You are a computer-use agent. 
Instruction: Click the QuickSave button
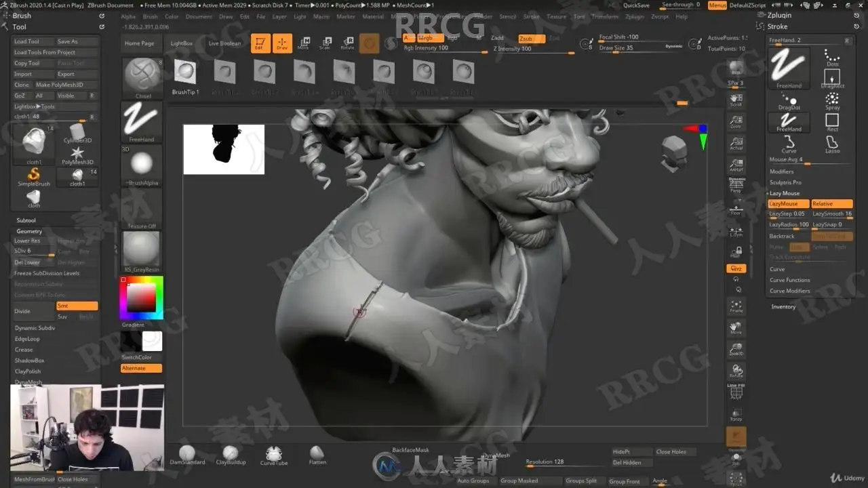[636, 5]
